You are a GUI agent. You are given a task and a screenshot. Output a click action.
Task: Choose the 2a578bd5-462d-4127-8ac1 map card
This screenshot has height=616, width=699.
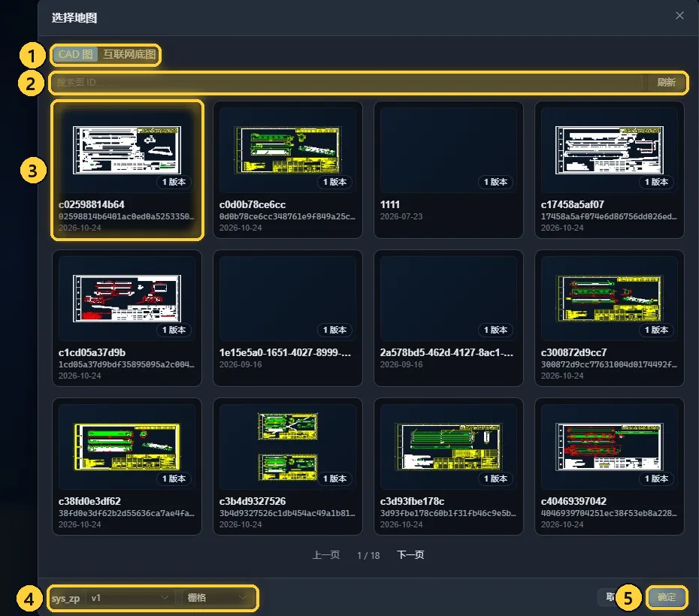[x=449, y=318]
